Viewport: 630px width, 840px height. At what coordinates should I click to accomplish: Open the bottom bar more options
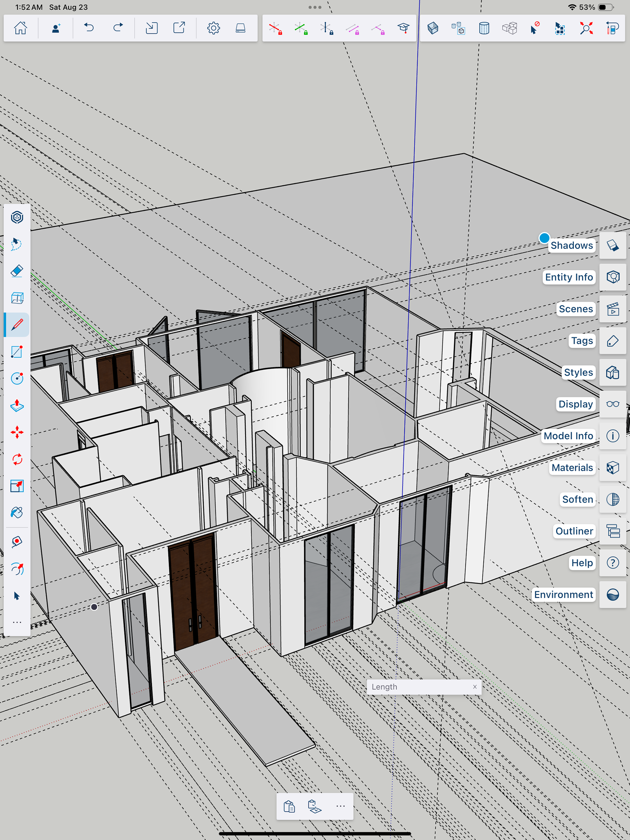[340, 806]
